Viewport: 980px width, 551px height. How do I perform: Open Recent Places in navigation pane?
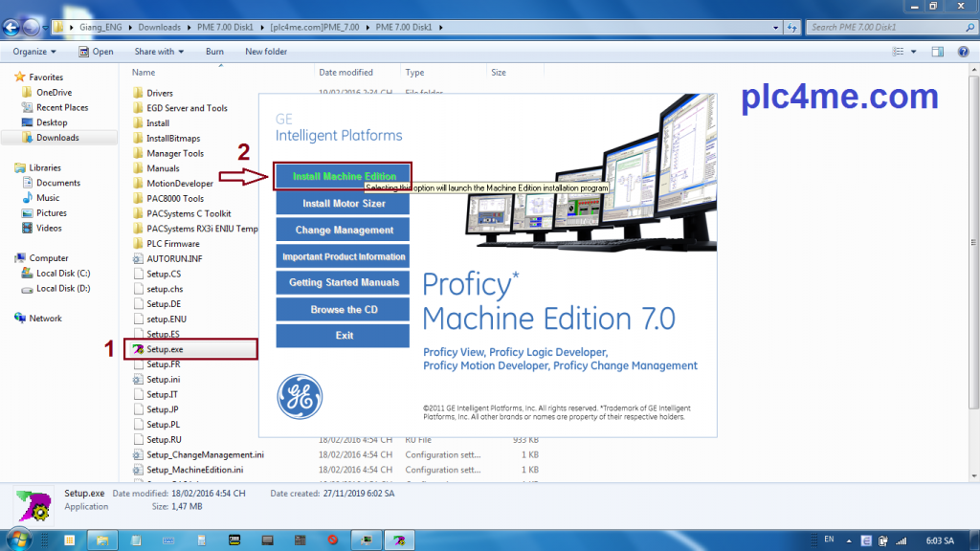pyautogui.click(x=62, y=107)
